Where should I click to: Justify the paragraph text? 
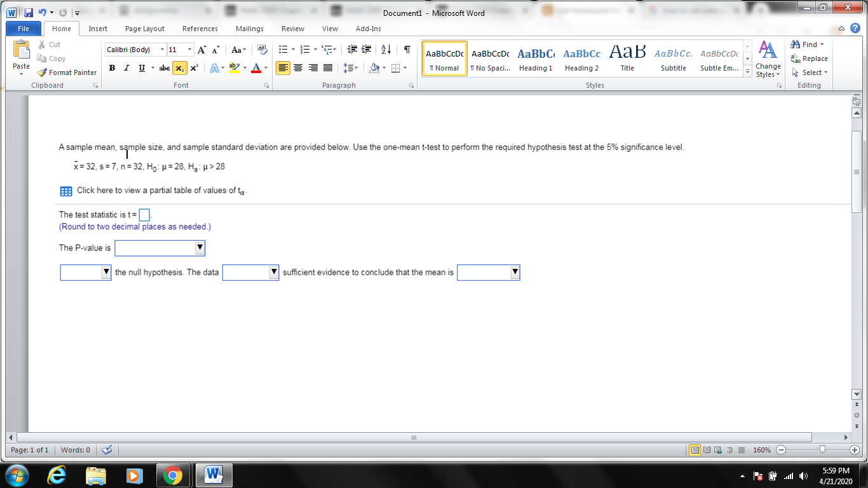click(327, 67)
